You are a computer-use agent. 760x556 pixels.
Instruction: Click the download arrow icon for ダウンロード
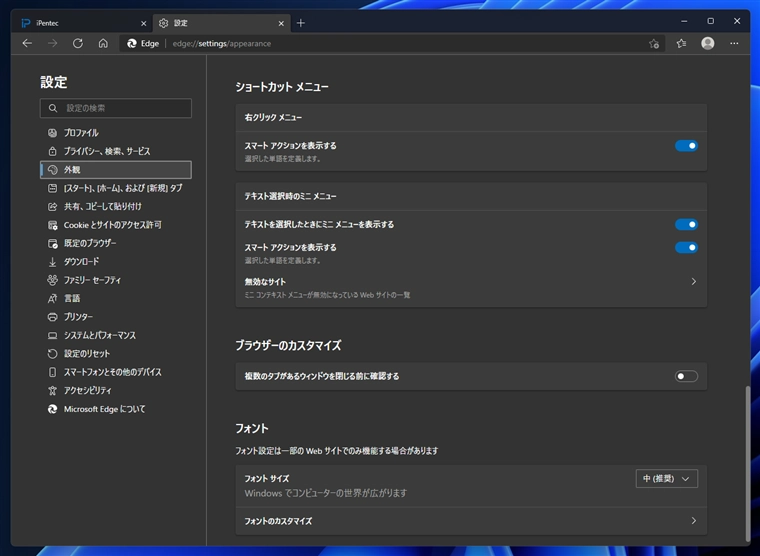(x=52, y=262)
